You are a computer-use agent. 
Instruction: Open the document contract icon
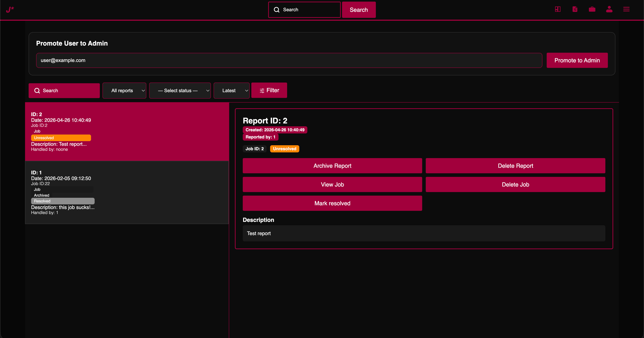pyautogui.click(x=575, y=9)
